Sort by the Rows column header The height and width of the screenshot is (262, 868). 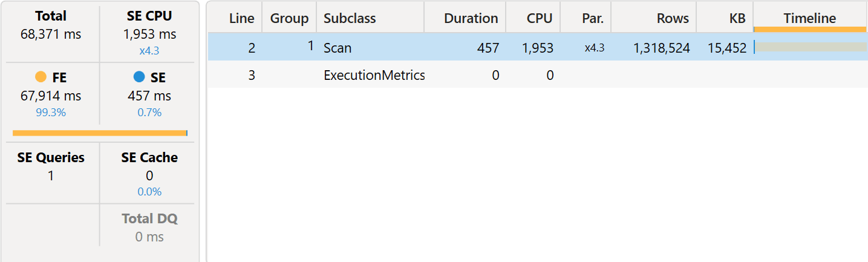click(x=654, y=18)
